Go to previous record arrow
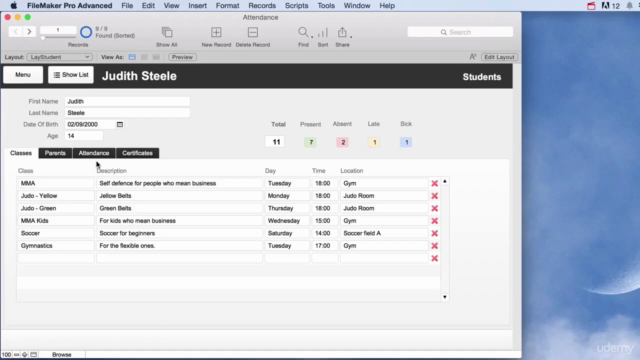 [x=16, y=31]
